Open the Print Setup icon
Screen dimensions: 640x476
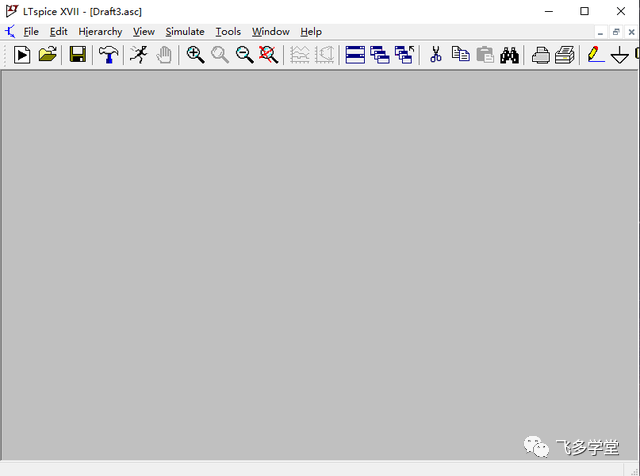coord(565,55)
